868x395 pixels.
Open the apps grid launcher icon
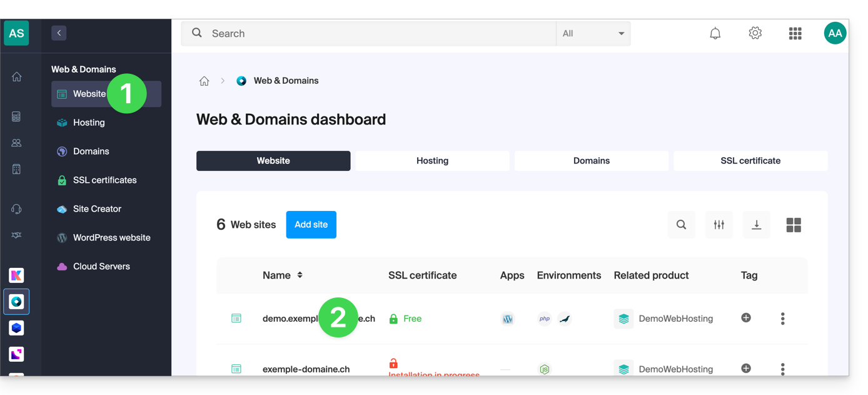coord(795,34)
